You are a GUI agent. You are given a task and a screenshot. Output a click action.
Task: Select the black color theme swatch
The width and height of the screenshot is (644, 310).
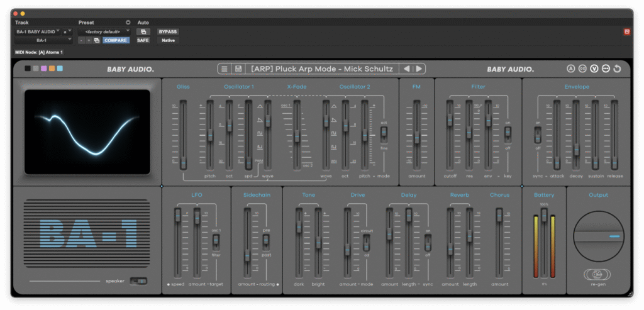pyautogui.click(x=28, y=69)
